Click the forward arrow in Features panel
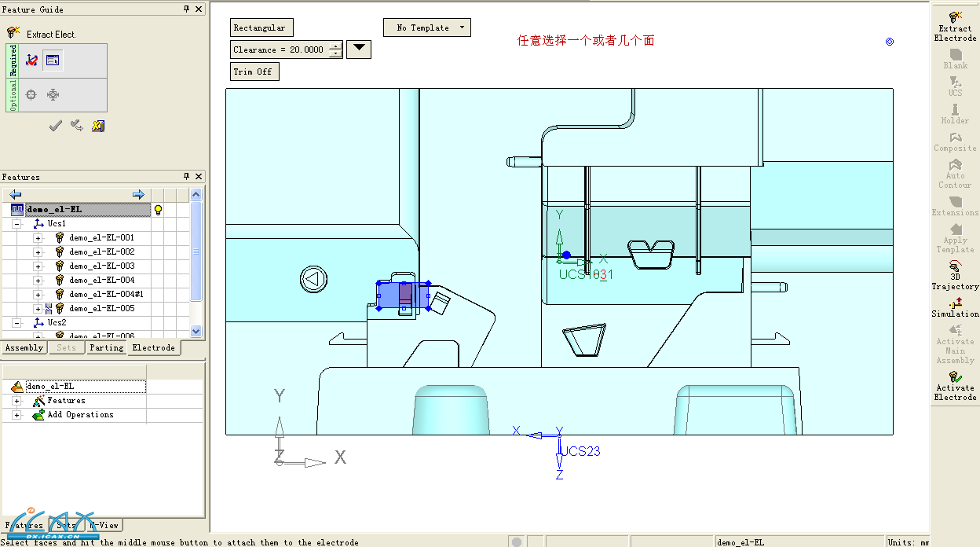980x547 pixels. click(139, 194)
